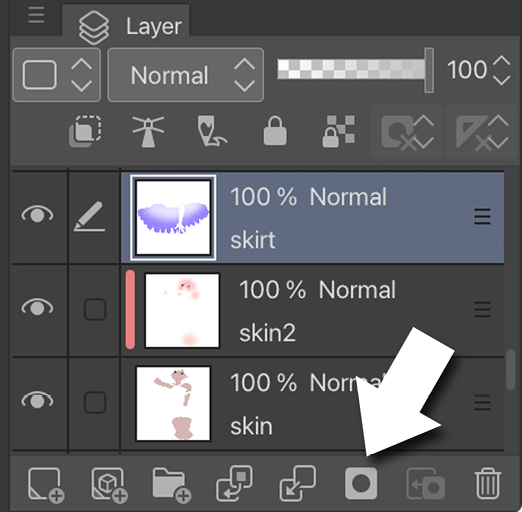Screen dimensions: 522x512
Task: Click Transfer to lower layer icon
Action: point(234,484)
